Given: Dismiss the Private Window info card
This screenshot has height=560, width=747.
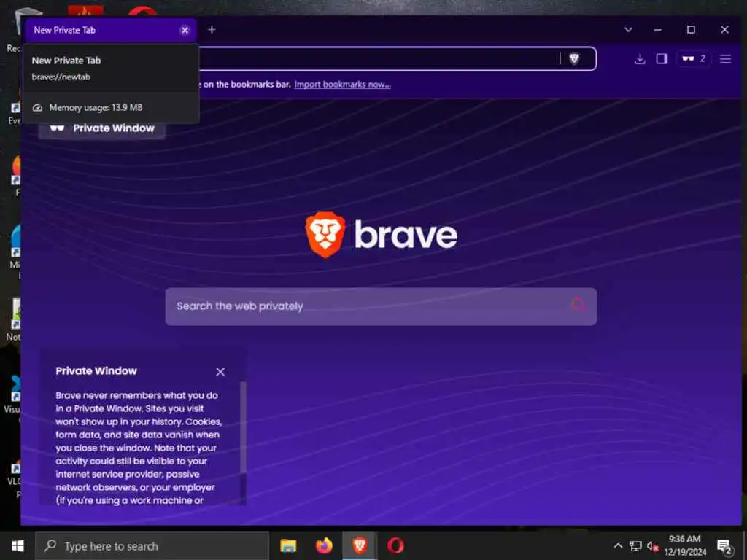Looking at the screenshot, I should coord(220,372).
